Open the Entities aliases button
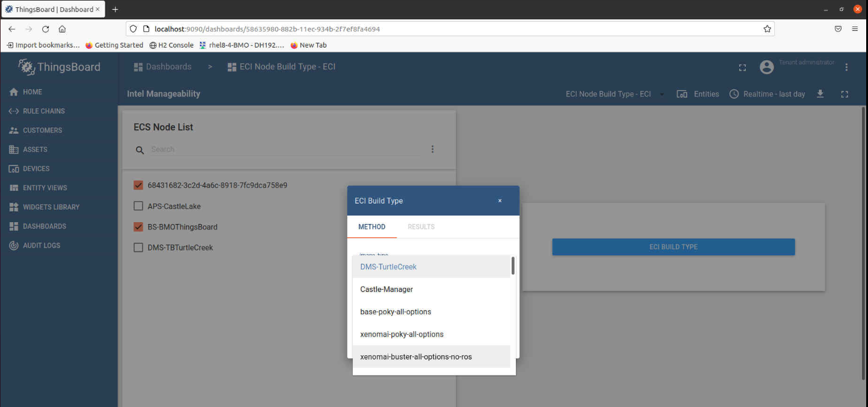 click(698, 94)
